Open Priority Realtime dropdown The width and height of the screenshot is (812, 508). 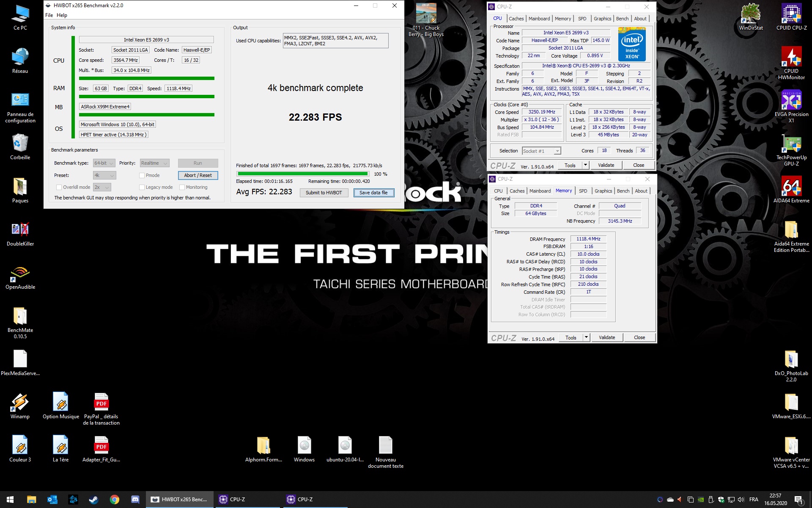(x=154, y=163)
